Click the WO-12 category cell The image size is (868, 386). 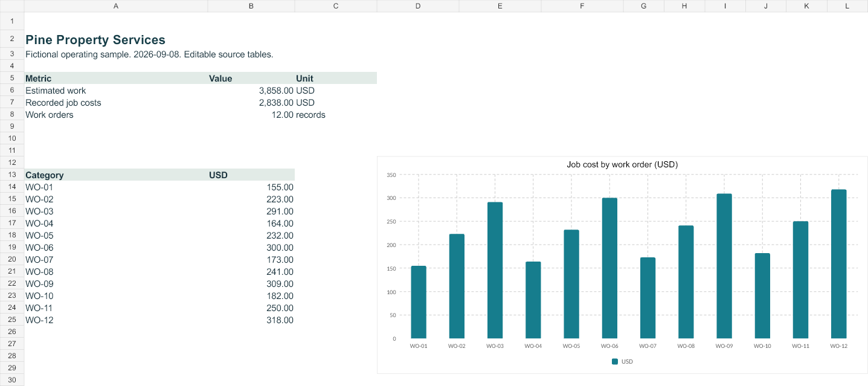[116, 320]
